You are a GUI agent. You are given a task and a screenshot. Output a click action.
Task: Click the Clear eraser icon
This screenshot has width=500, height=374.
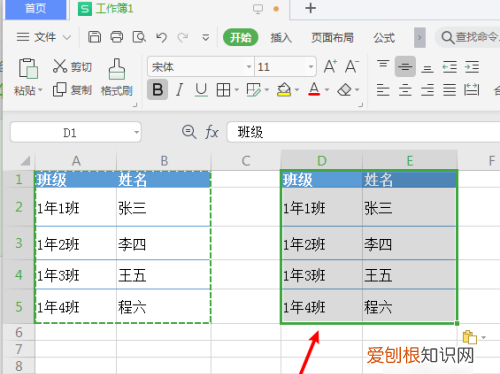coord(344,90)
